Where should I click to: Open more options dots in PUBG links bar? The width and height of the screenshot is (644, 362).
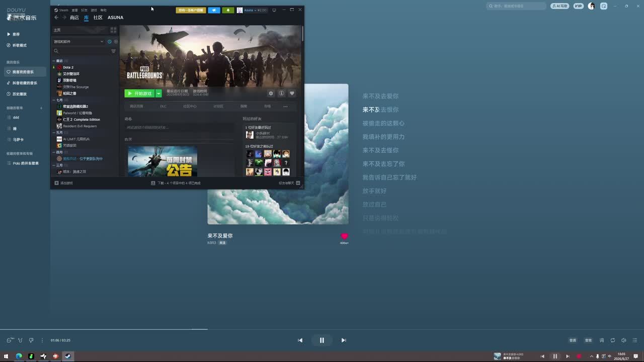point(285,107)
